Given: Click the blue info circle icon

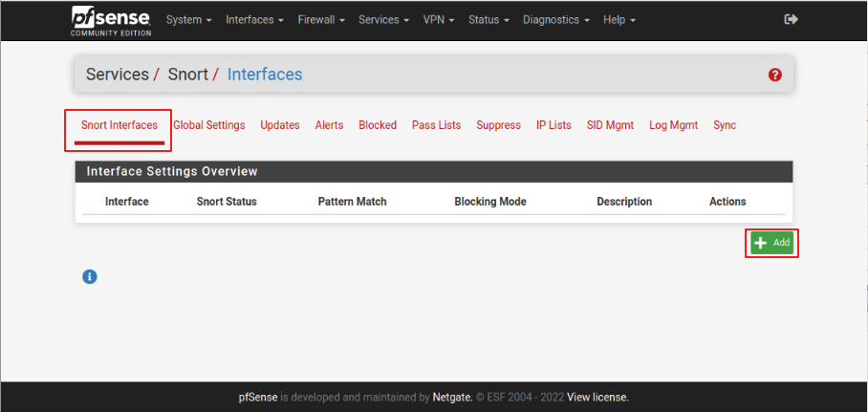Looking at the screenshot, I should [90, 276].
